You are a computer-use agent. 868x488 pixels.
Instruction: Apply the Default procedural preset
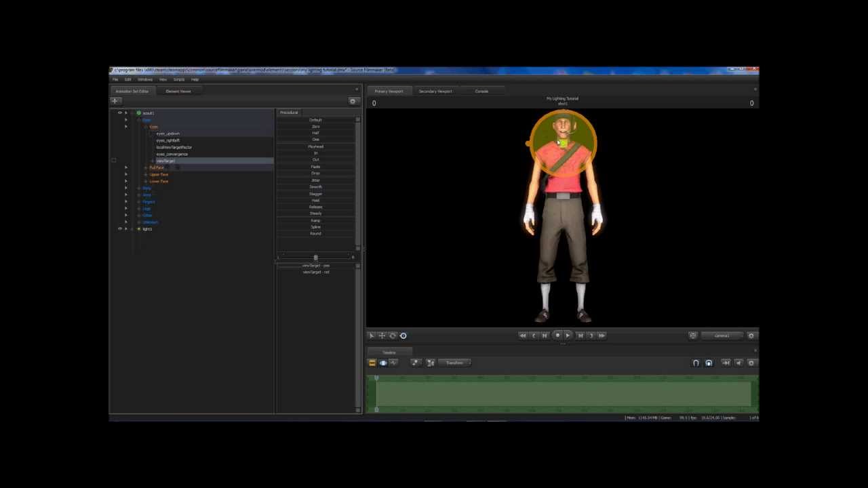(x=315, y=120)
